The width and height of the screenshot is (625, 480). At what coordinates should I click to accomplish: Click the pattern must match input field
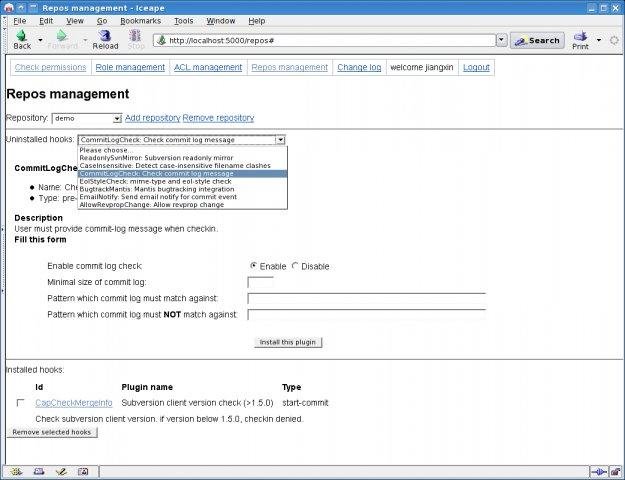(x=366, y=298)
